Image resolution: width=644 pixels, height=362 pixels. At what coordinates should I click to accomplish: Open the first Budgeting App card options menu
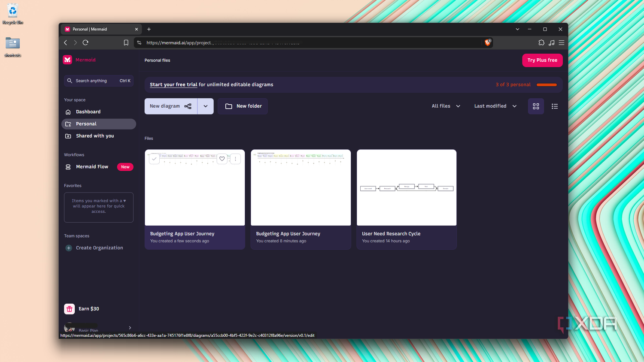coord(235,159)
